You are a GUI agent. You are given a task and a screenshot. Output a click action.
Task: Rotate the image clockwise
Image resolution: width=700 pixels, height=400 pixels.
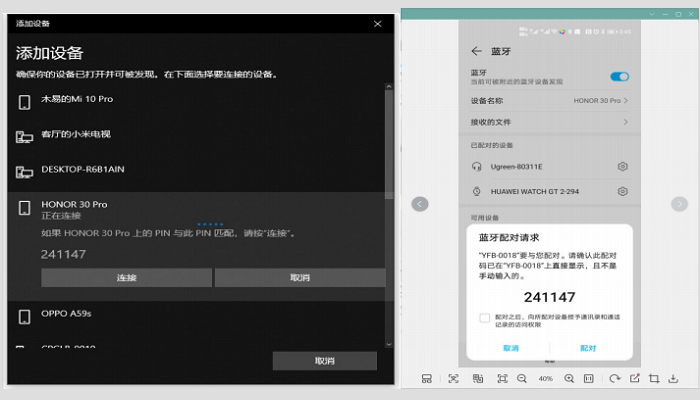[x=615, y=379]
